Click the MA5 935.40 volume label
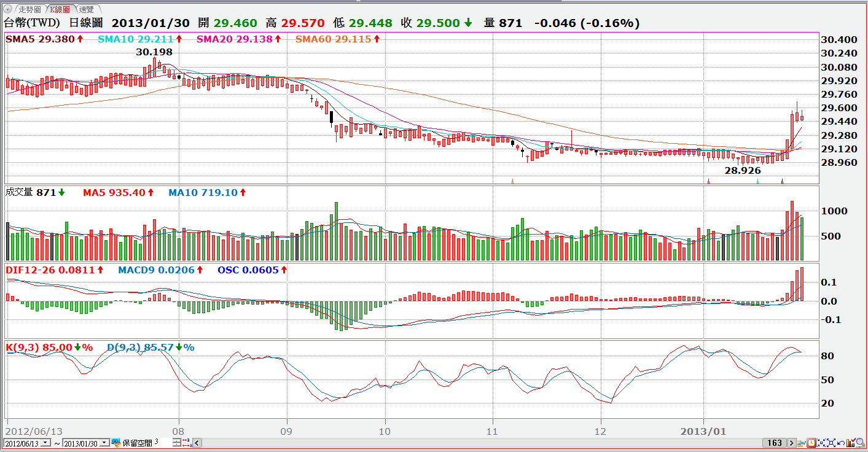The image size is (868, 452). point(118,192)
